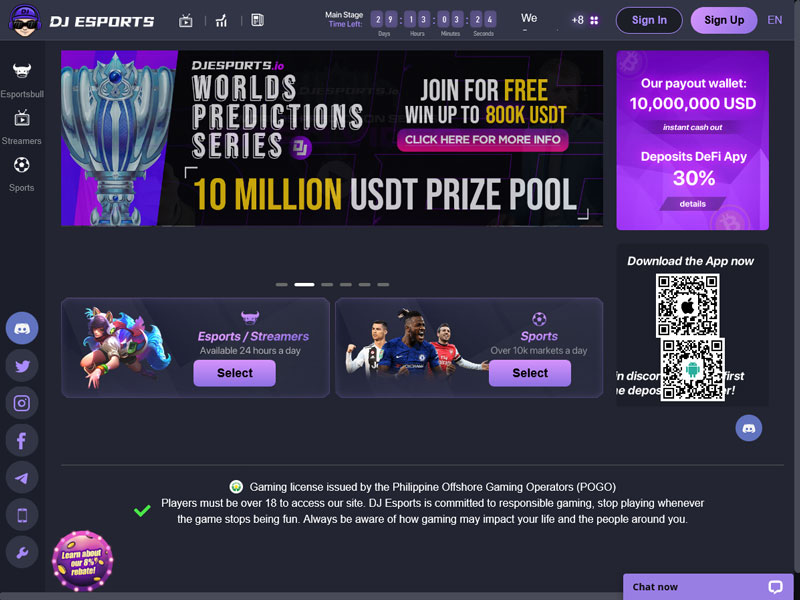
Task: Expand the +8 more items grid
Action: click(585, 20)
